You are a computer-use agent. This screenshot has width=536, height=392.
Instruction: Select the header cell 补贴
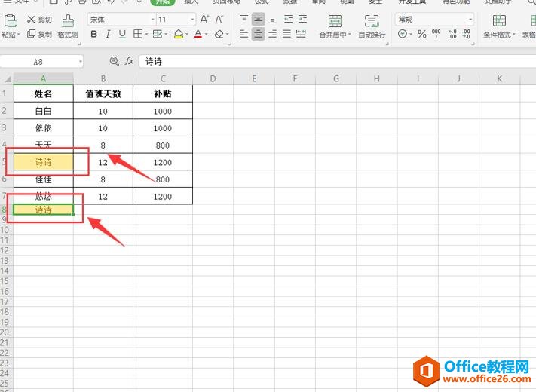click(163, 93)
